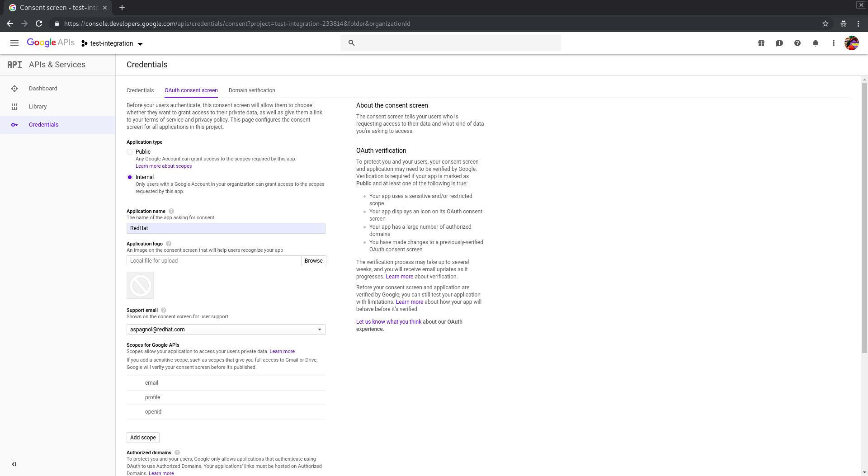Click the Add scope button
The width and height of the screenshot is (868, 476).
[143, 438]
